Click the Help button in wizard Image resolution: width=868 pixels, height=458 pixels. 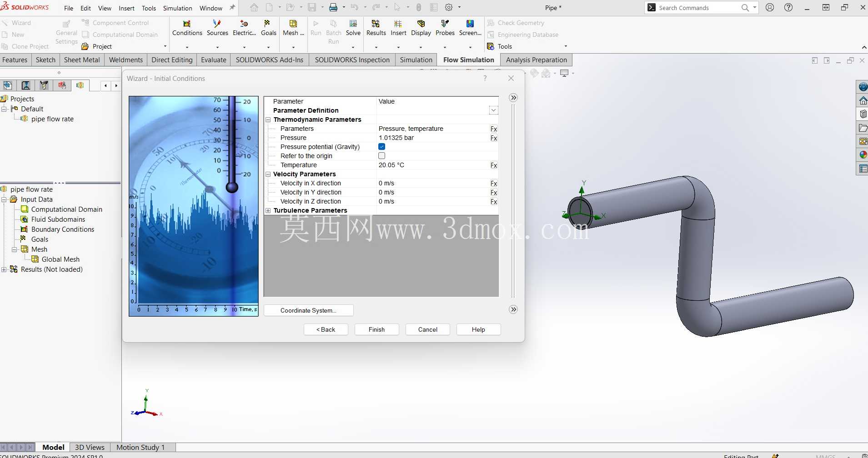[x=478, y=329]
